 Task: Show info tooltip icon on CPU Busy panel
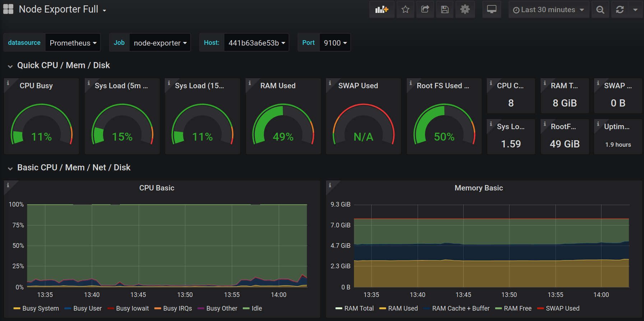click(x=8, y=83)
